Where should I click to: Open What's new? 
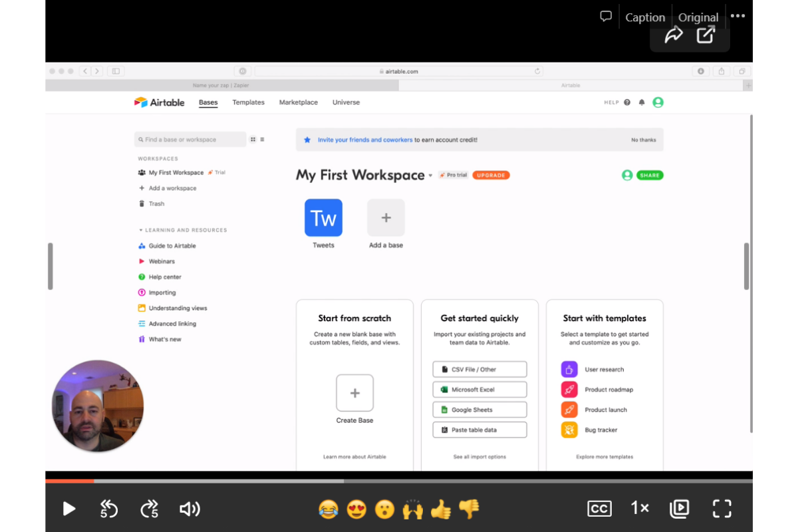point(160,339)
